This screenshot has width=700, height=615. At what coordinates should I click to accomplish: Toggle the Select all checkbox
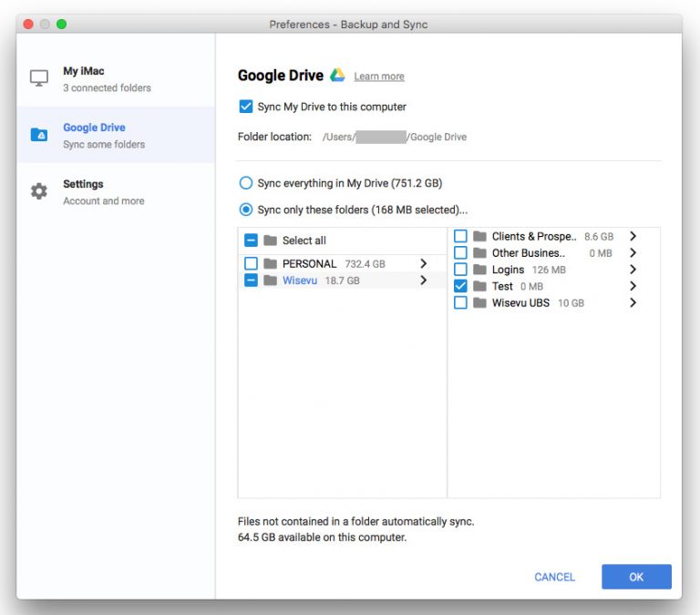[251, 241]
